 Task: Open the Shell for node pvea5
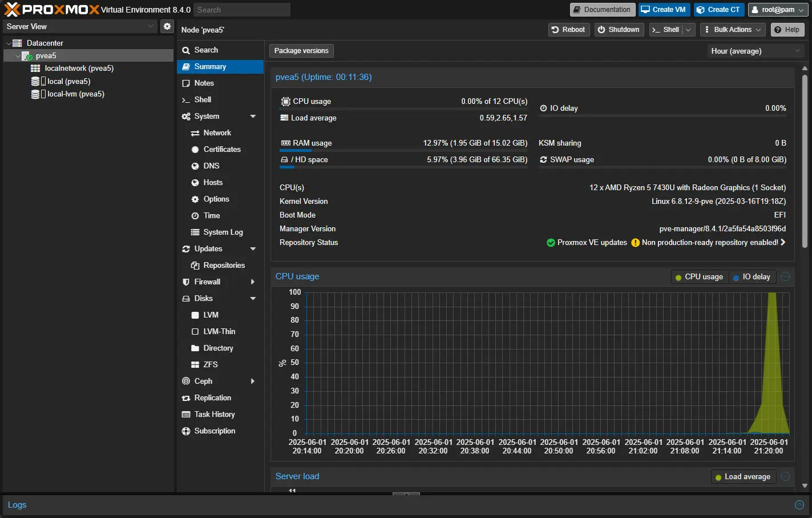coord(203,99)
